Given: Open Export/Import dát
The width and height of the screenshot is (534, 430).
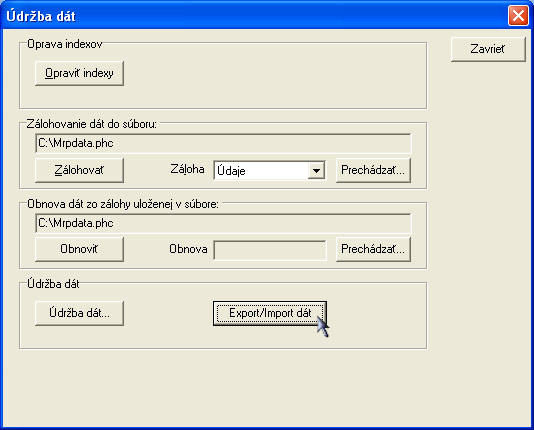Looking at the screenshot, I should pyautogui.click(x=270, y=313).
